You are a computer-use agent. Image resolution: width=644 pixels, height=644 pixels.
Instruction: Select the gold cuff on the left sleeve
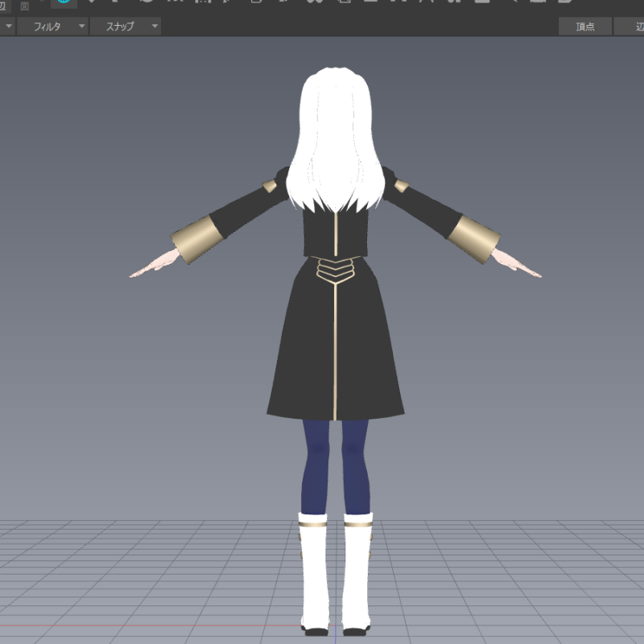(x=195, y=238)
